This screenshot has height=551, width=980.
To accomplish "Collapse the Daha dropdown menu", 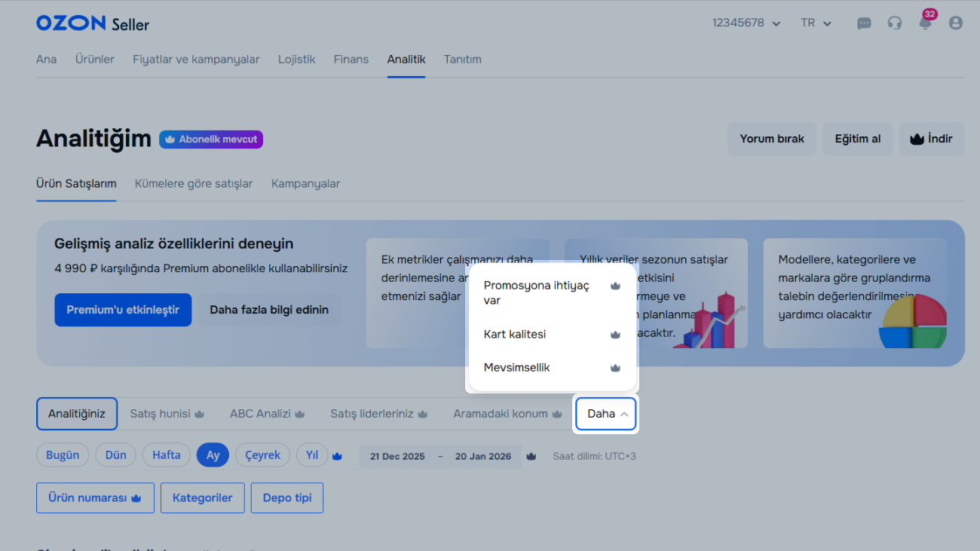I will click(x=606, y=414).
